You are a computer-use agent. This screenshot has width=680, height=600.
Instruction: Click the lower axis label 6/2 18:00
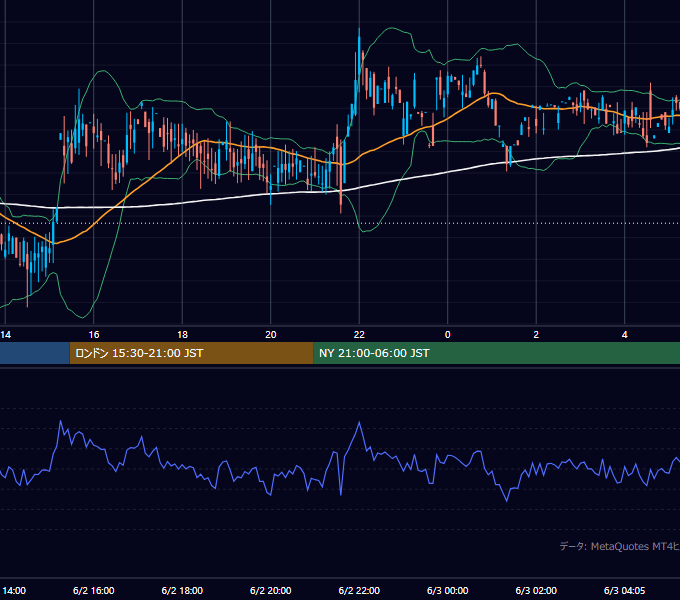tap(182, 591)
